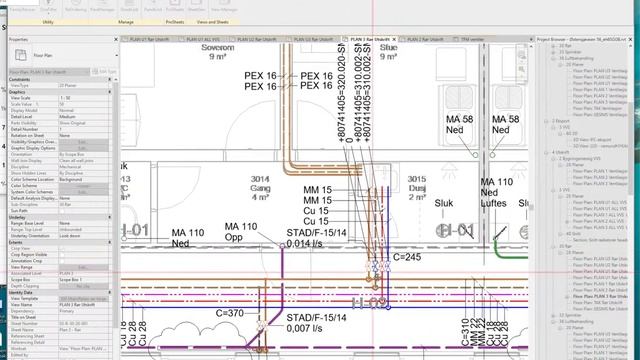
Task: Click the Underlay Orientation Look down value
Action: pyautogui.click(x=84, y=236)
